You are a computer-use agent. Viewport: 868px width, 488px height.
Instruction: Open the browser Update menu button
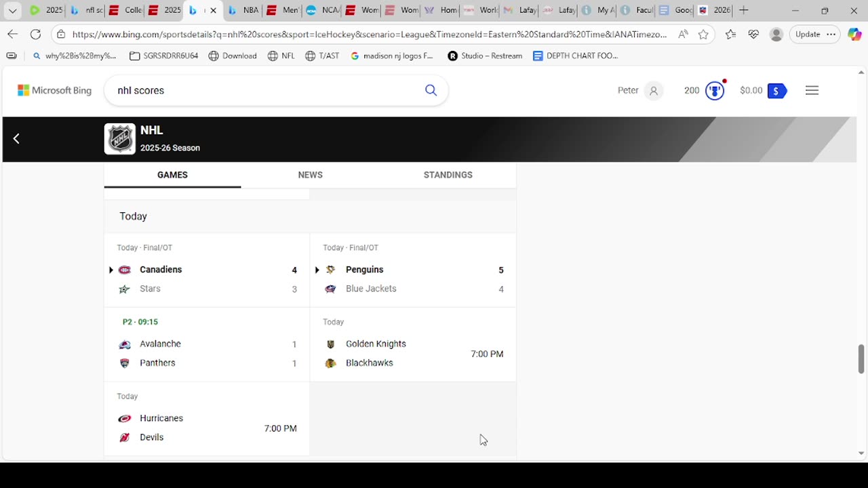[x=816, y=35]
